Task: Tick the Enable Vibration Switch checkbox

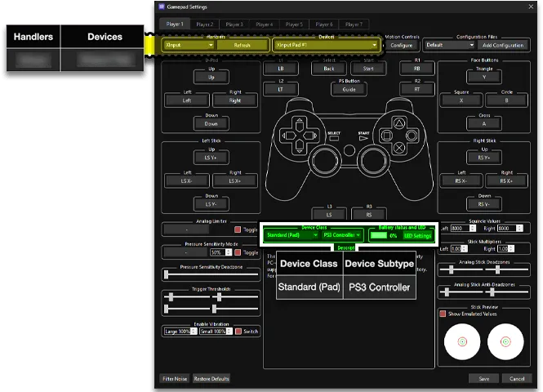Action: [238, 332]
